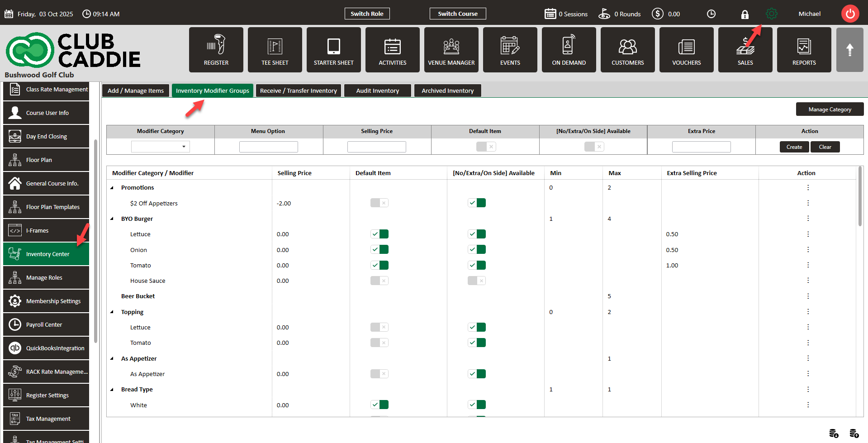Click the Menu Option input field

[x=268, y=147]
